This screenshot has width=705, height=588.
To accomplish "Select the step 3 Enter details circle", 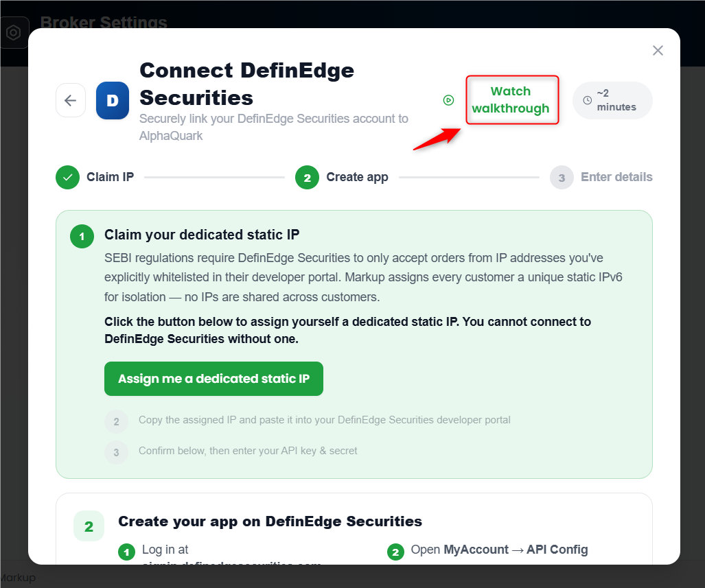I will pos(562,178).
